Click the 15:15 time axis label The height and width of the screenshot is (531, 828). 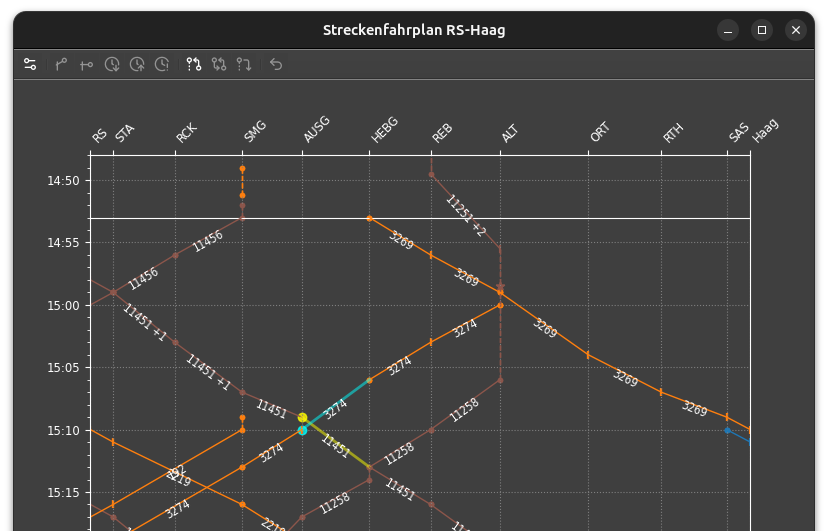point(63,493)
